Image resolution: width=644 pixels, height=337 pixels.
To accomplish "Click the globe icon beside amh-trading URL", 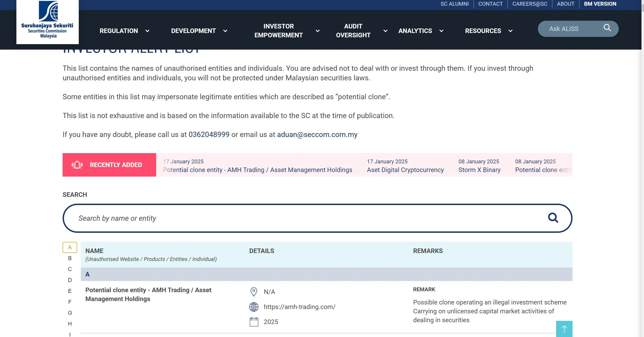I will [254, 307].
